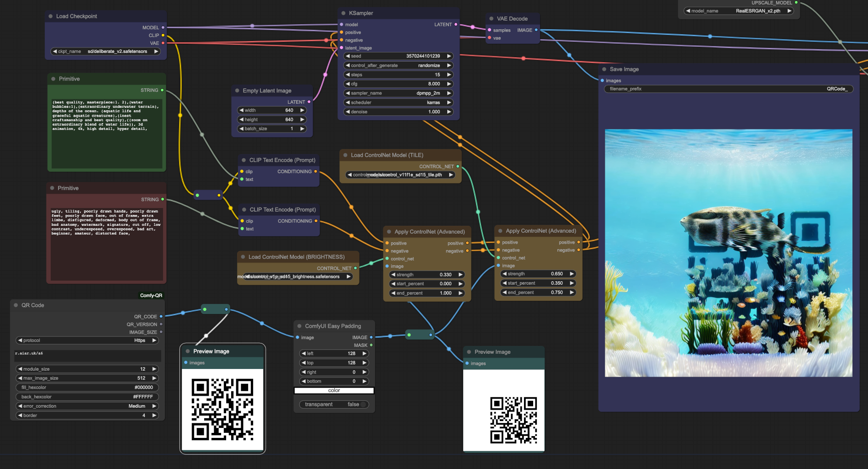Screen dimensions: 868x469
Task: Increase module_size value with right arrow
Action: click(x=154, y=369)
